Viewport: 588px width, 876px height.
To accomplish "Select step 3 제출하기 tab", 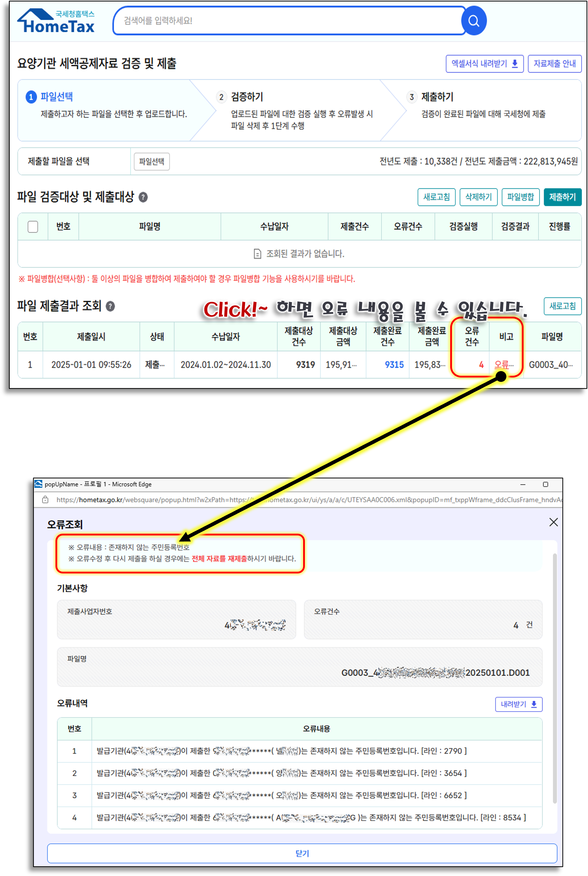I will click(437, 97).
